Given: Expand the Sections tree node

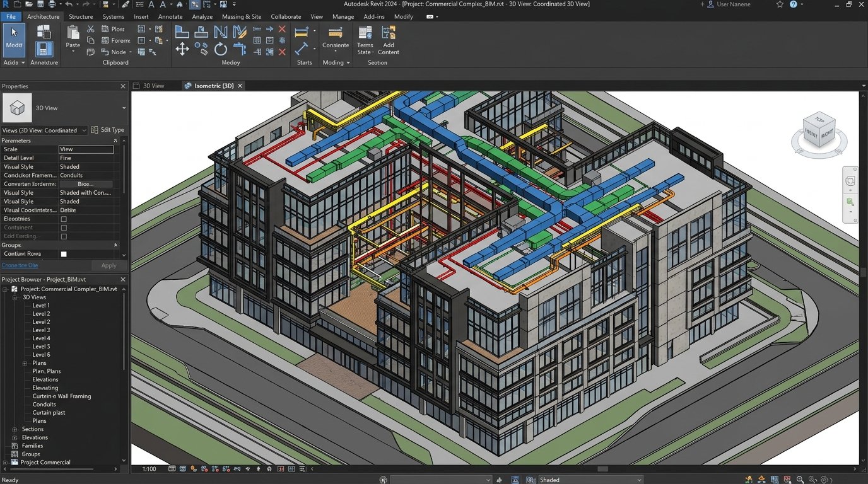Looking at the screenshot, I should click(15, 430).
